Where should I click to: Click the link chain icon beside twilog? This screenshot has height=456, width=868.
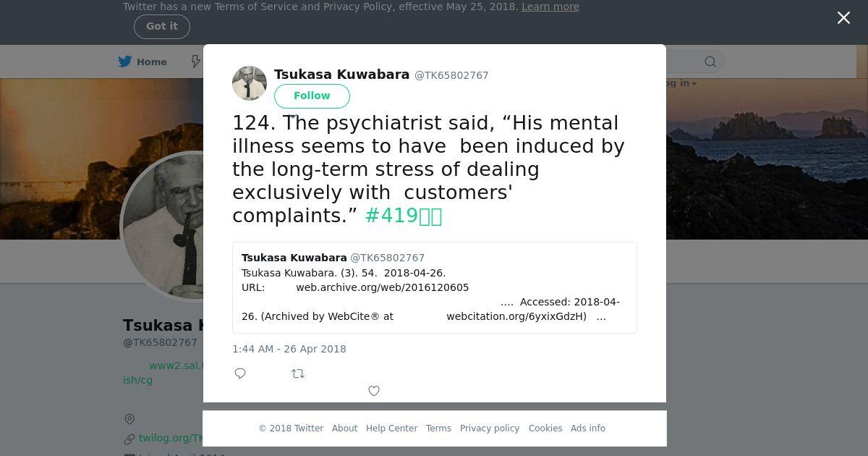129,439
